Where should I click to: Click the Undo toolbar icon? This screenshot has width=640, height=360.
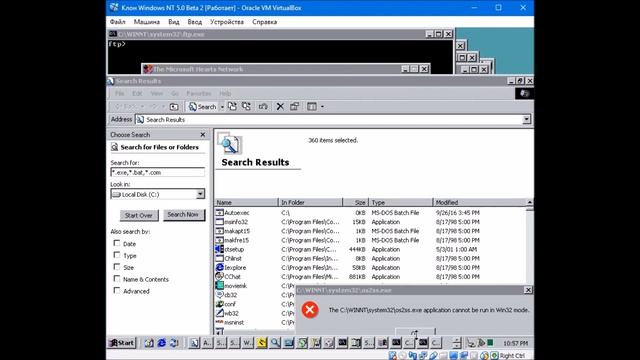[263, 107]
